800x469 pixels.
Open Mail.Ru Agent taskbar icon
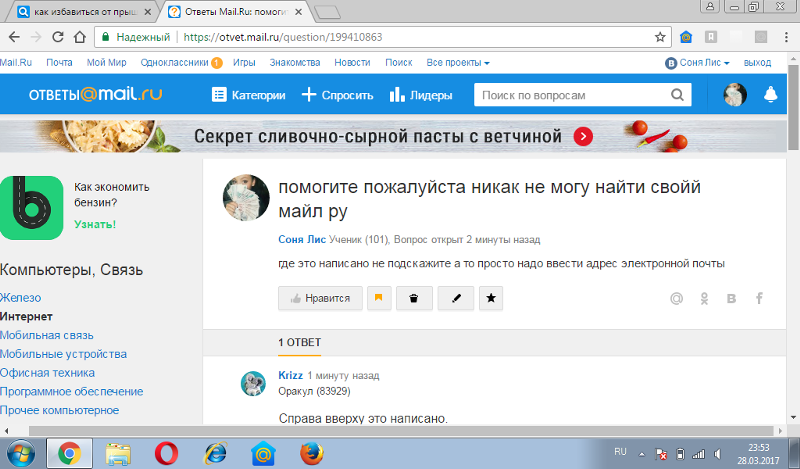click(x=263, y=454)
